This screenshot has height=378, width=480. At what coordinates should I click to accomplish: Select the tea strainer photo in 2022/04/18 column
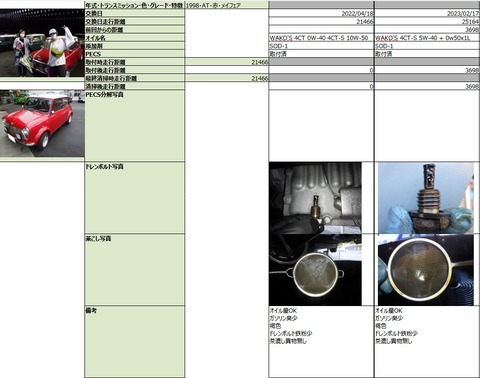point(315,270)
